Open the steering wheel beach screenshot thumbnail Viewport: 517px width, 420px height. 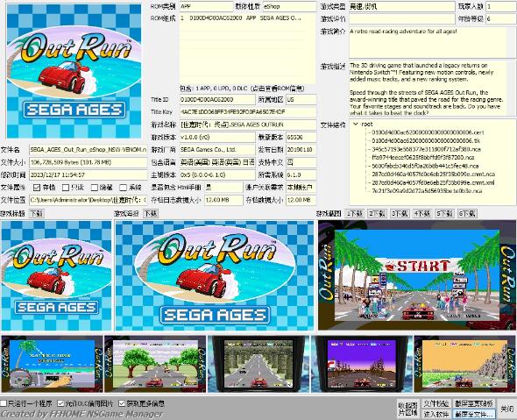[x=52, y=364]
